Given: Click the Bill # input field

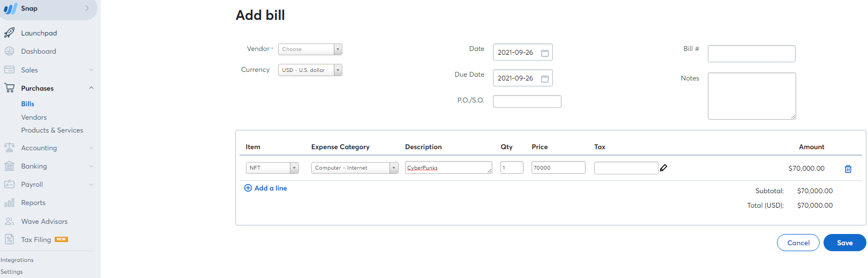Looking at the screenshot, I should click(751, 54).
